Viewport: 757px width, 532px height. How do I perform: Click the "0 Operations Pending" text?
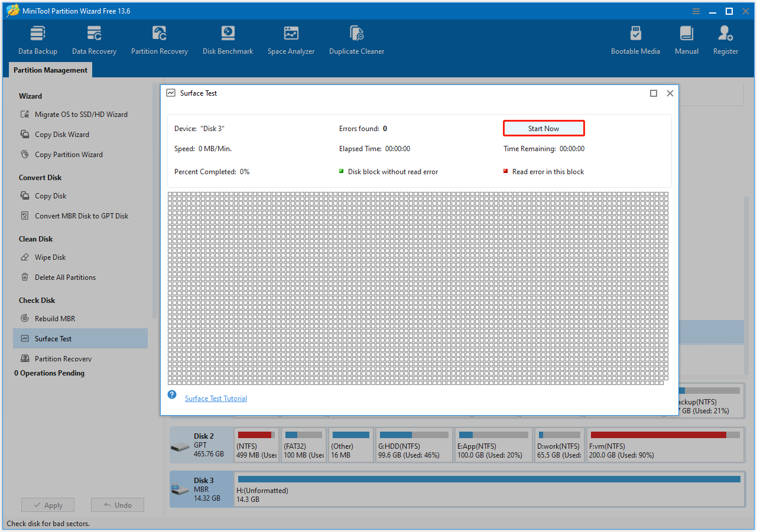50,373
